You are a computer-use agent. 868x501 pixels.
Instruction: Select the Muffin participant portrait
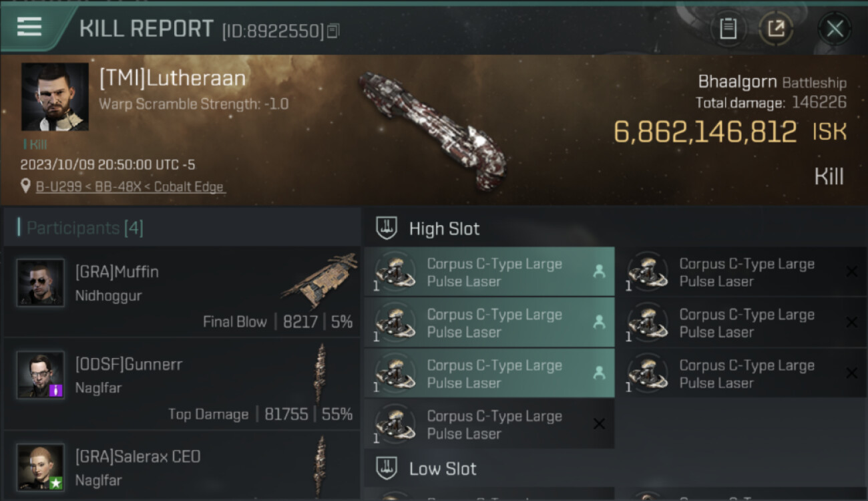[x=41, y=283]
